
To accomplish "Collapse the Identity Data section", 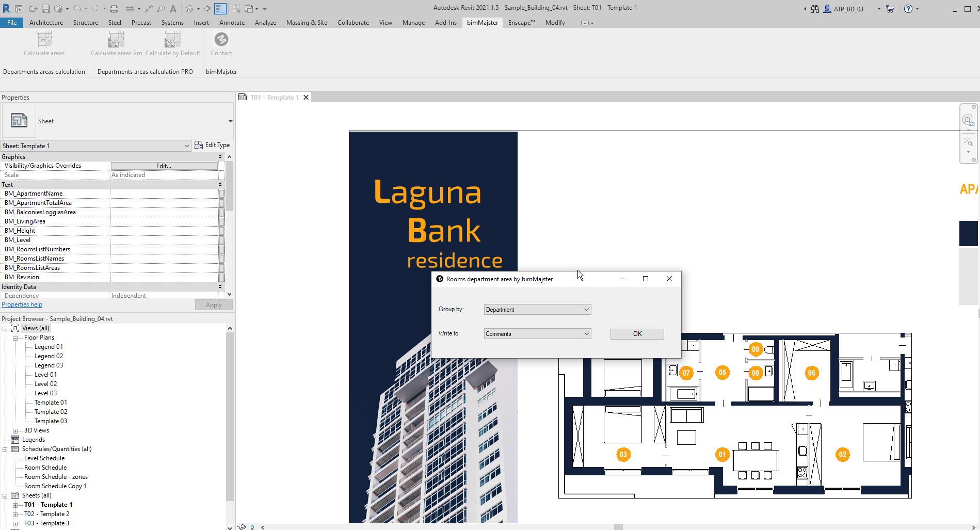I will pos(220,287).
